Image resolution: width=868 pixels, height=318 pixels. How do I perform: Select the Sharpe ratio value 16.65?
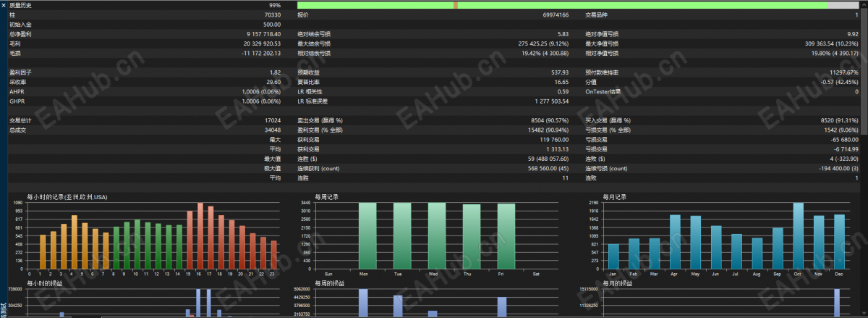(561, 82)
